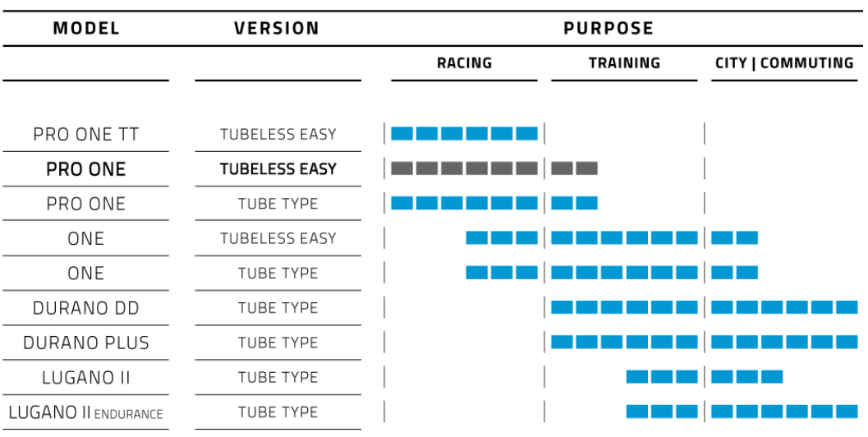Click TUBE TYPE in the LUGANO II ENDURANCE row
Viewport: 868px width, 437px height.
(x=278, y=412)
